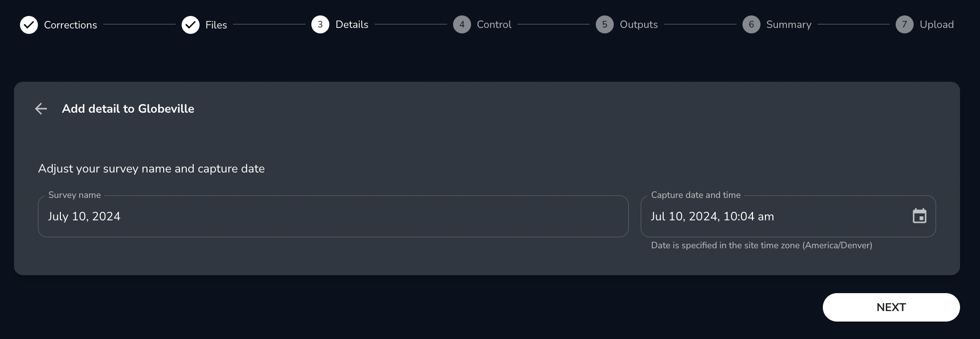Screen dimensions: 980x339
Task: Go to the Control step label
Action: pos(494,24)
